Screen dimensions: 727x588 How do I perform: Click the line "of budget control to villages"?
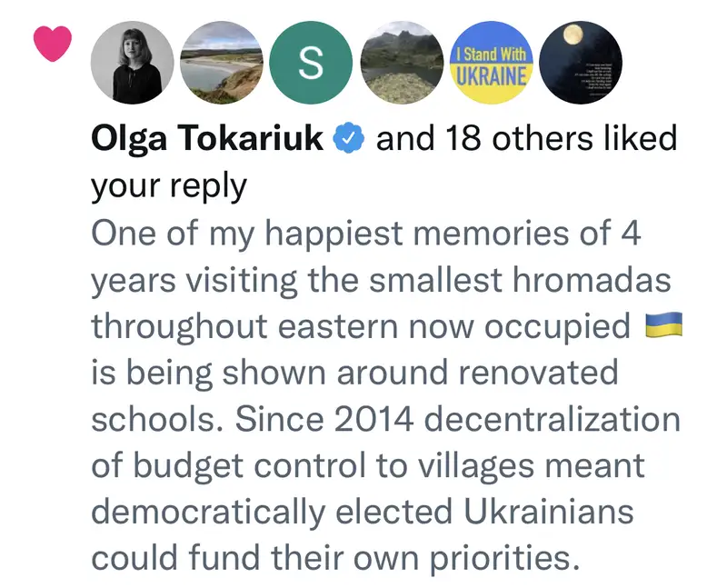point(367,464)
